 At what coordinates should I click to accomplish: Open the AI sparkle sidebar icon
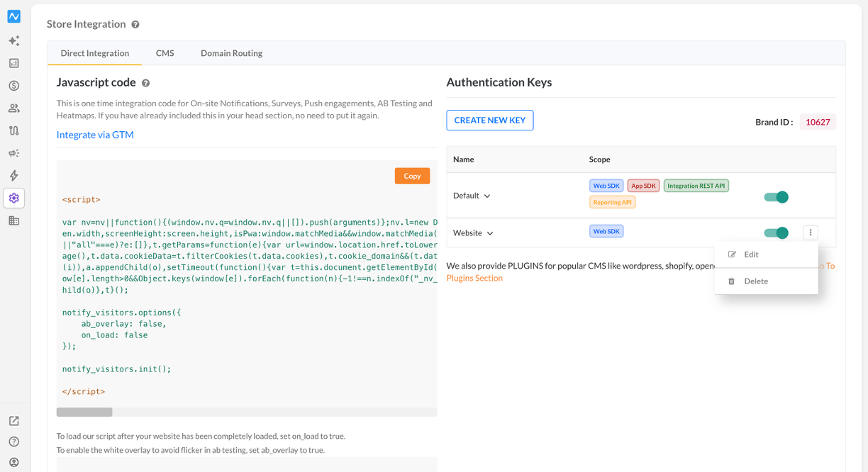point(14,41)
